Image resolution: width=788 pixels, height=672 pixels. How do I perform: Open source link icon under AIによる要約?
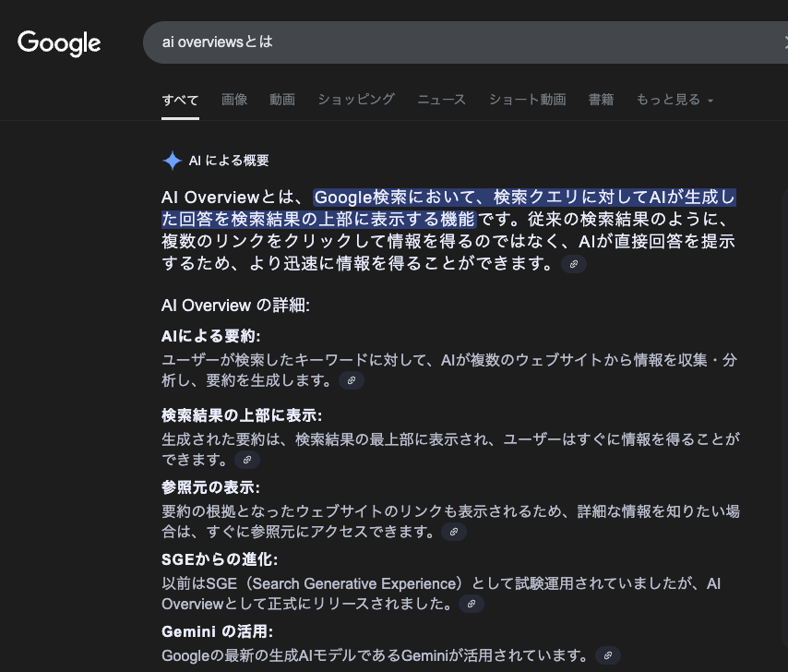click(352, 380)
